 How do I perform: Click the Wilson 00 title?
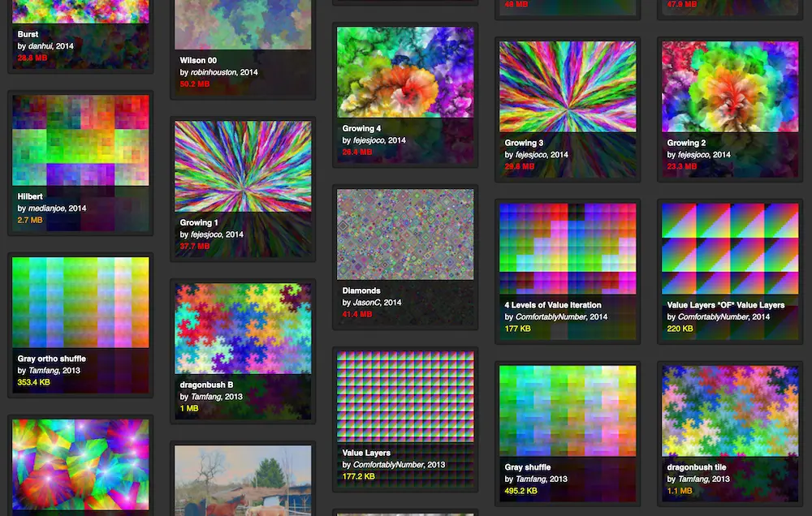point(198,61)
